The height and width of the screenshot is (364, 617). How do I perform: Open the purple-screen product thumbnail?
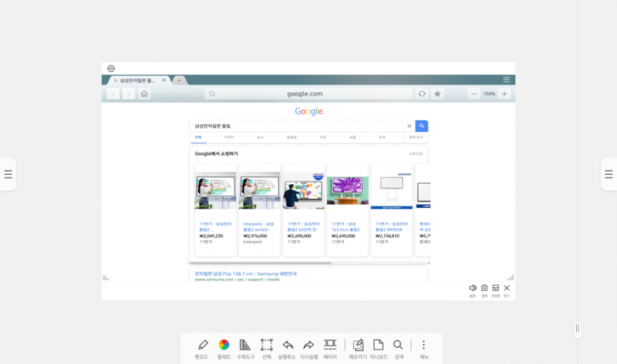click(347, 191)
